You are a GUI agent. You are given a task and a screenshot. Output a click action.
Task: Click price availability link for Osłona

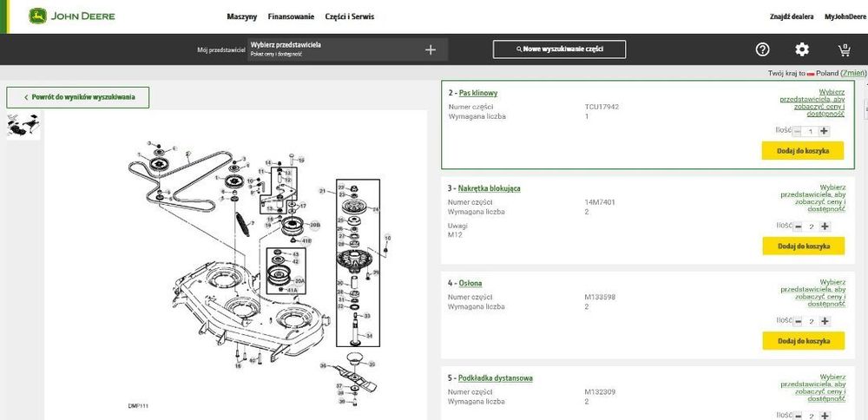[812, 293]
